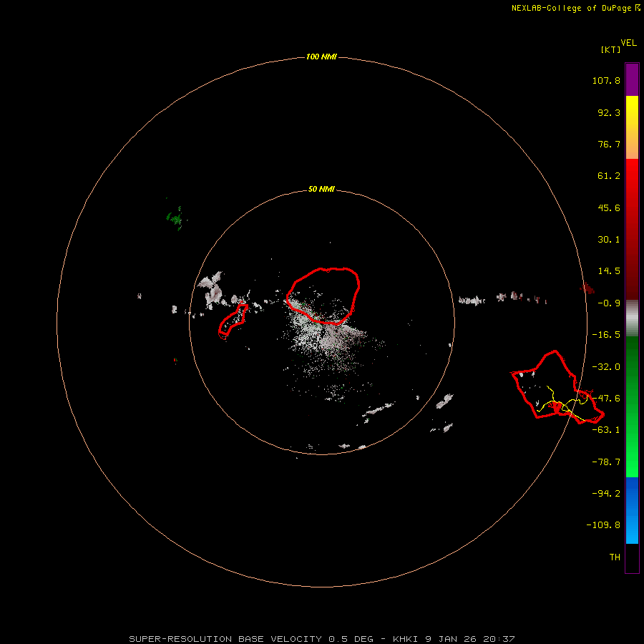Viewport: 644px width, 644px height.
Task: Click the 76.7 legend value
Action: click(x=609, y=144)
